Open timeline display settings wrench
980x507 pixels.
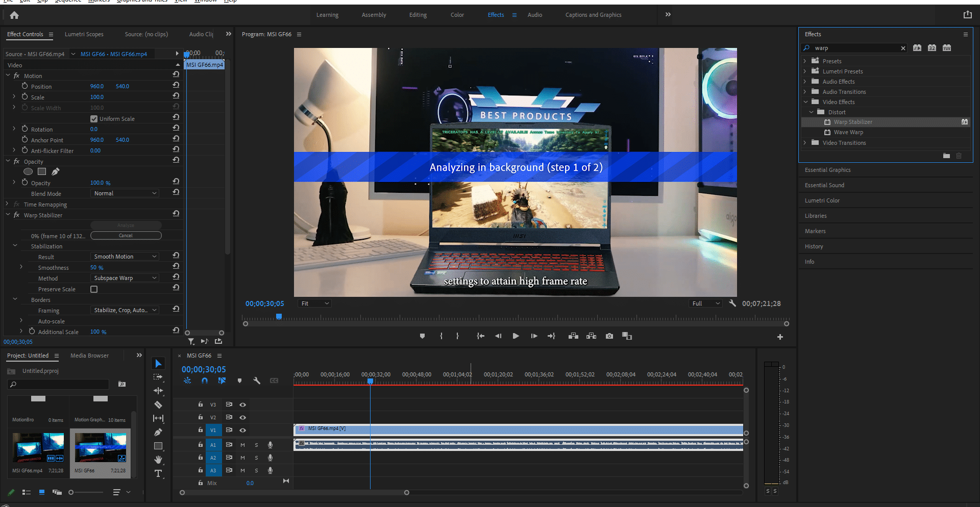pyautogui.click(x=257, y=381)
